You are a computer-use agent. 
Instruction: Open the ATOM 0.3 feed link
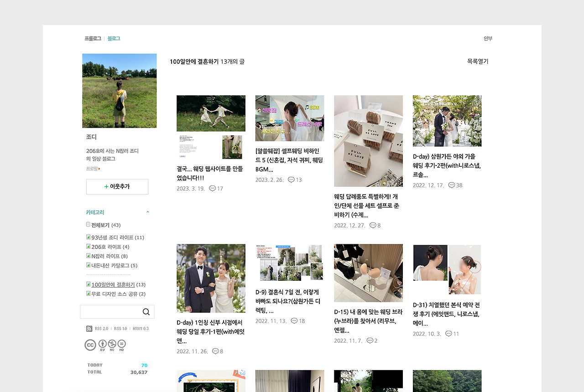point(141,329)
